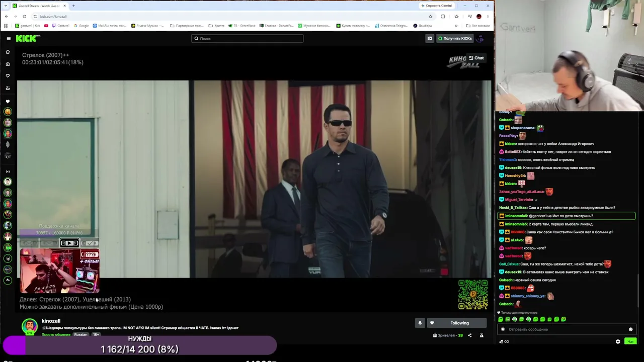
Task: Select the «kinozall Stream» browser tab
Action: click(39, 6)
